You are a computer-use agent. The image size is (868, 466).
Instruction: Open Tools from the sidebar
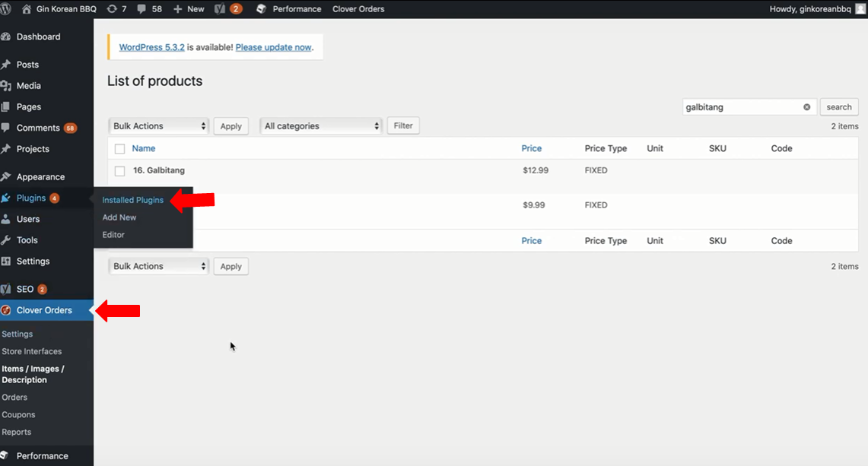coord(29,239)
